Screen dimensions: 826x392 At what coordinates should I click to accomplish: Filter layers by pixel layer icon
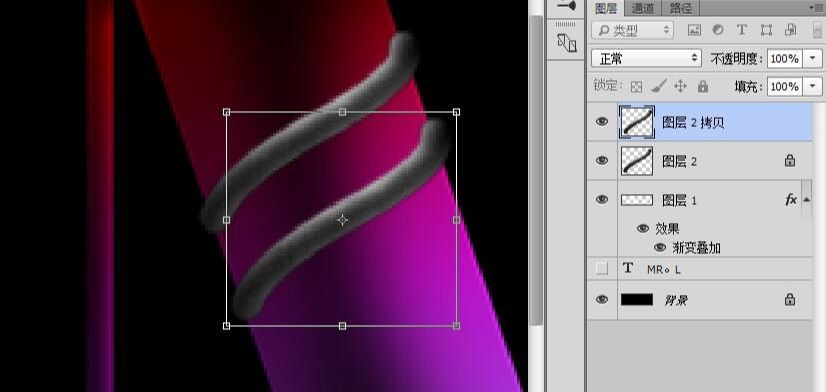pos(694,30)
